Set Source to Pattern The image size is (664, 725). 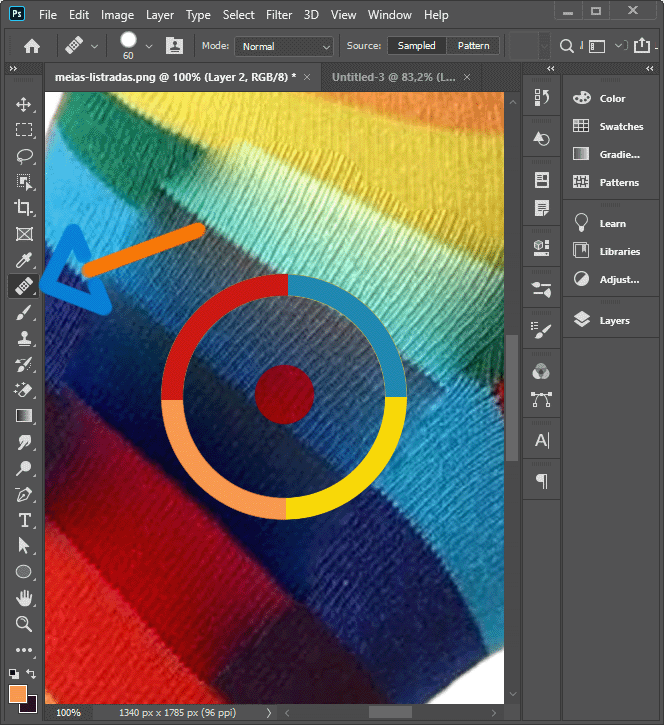pyautogui.click(x=473, y=46)
